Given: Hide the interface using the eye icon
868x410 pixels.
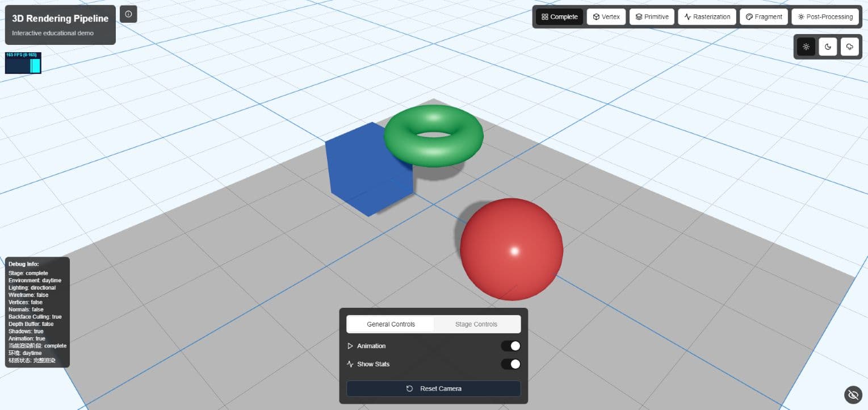Looking at the screenshot, I should [x=853, y=395].
